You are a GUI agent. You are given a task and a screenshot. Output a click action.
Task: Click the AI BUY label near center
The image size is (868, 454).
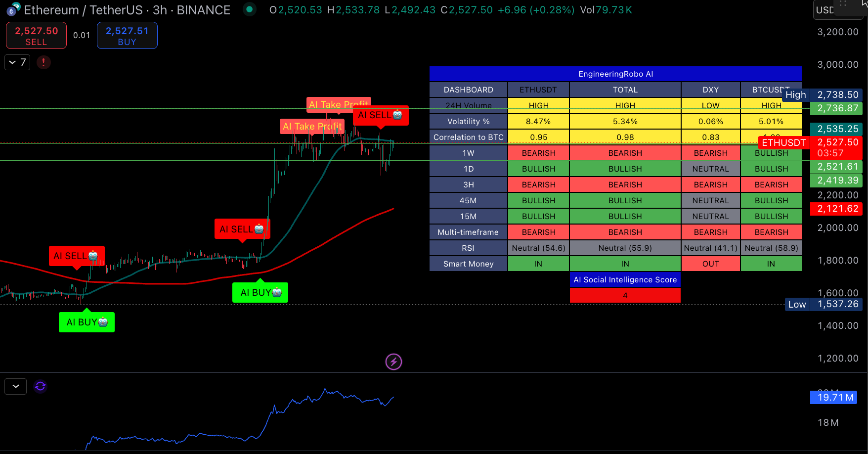click(x=260, y=292)
